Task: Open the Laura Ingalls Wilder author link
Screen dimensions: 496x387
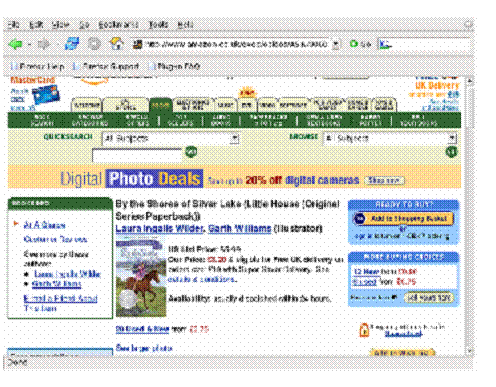Action: pos(159,229)
